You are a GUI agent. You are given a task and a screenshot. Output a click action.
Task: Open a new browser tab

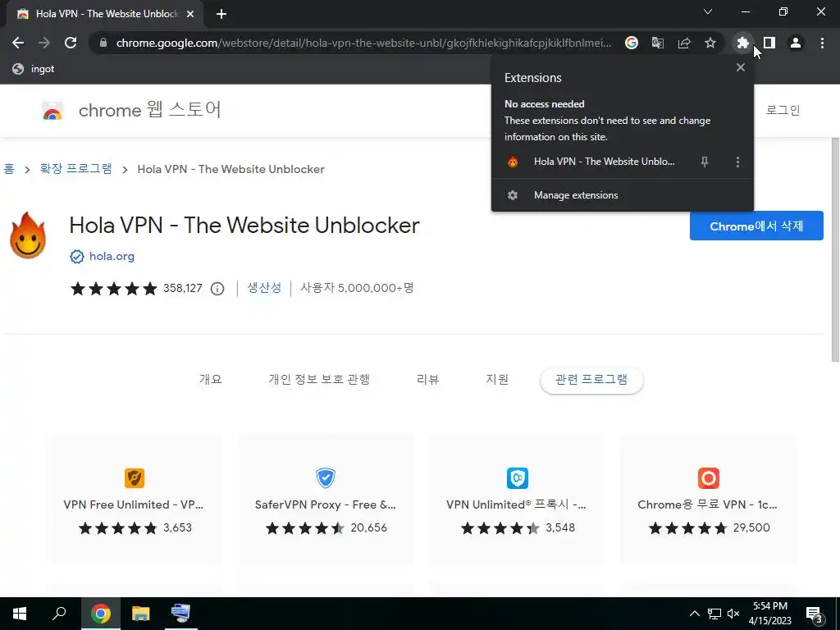point(221,14)
